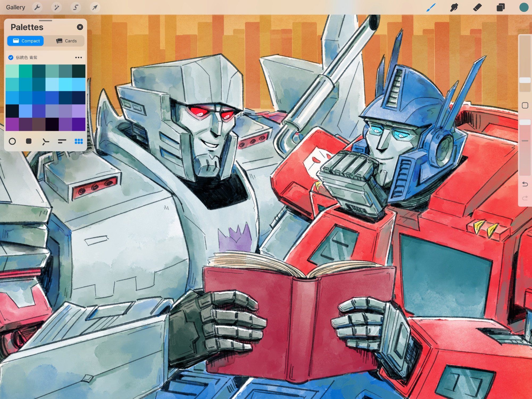Pick the light lavender swatch
The image size is (532, 399).
tap(79, 111)
